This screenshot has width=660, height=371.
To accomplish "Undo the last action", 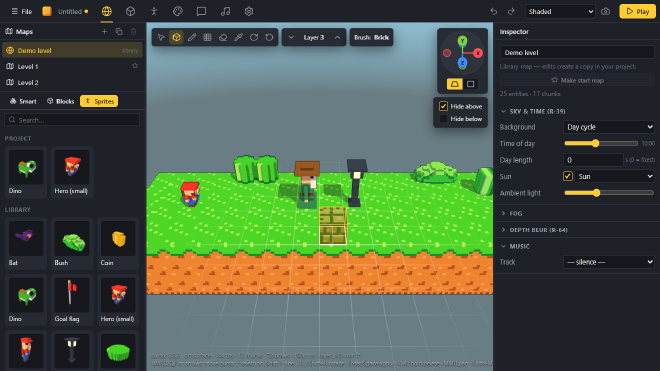I will coord(494,11).
